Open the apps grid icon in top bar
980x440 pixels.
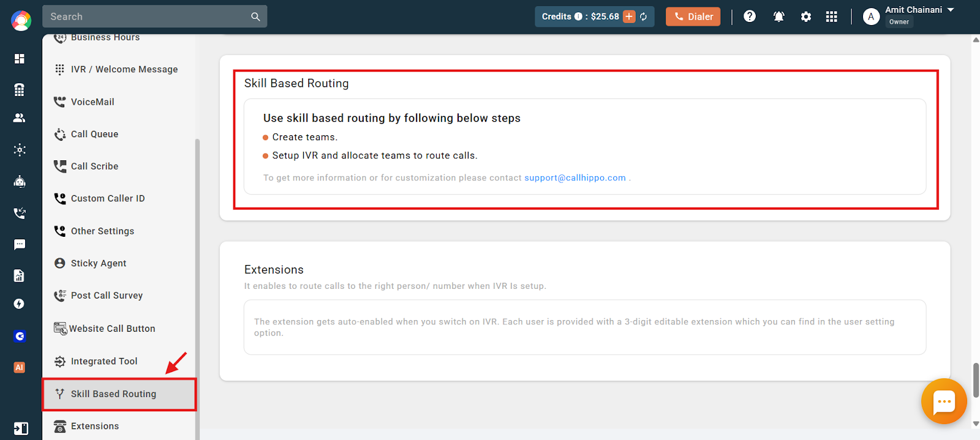pos(831,17)
